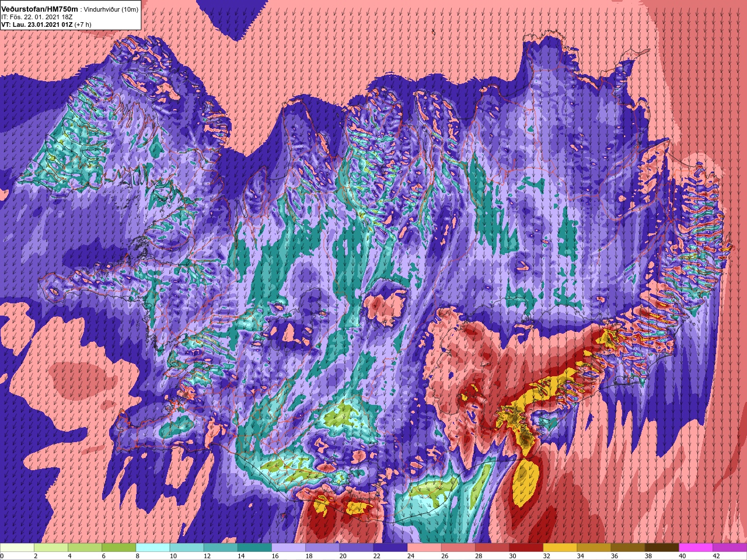
Task: Pick the light green 2–4 legend swatch
Action: click(51, 548)
